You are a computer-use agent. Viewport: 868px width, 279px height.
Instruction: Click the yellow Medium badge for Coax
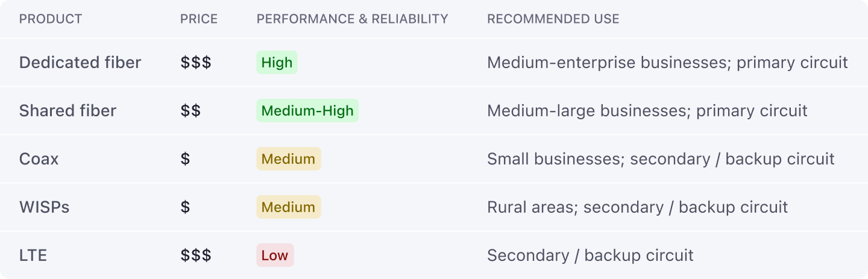click(x=289, y=159)
